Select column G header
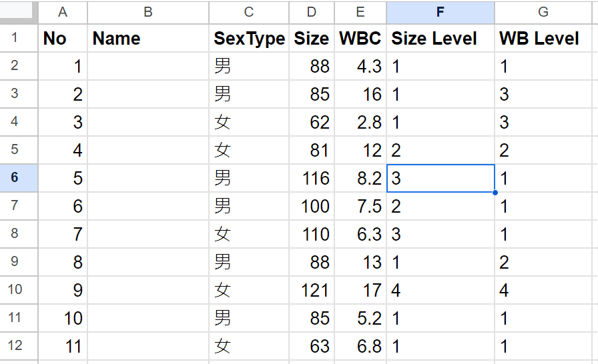The image size is (598, 364). pyautogui.click(x=543, y=11)
